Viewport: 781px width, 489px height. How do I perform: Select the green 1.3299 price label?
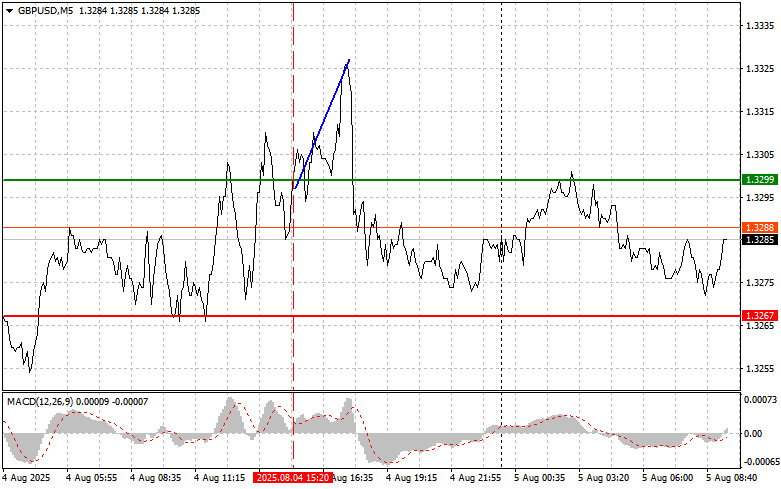pyautogui.click(x=760, y=180)
